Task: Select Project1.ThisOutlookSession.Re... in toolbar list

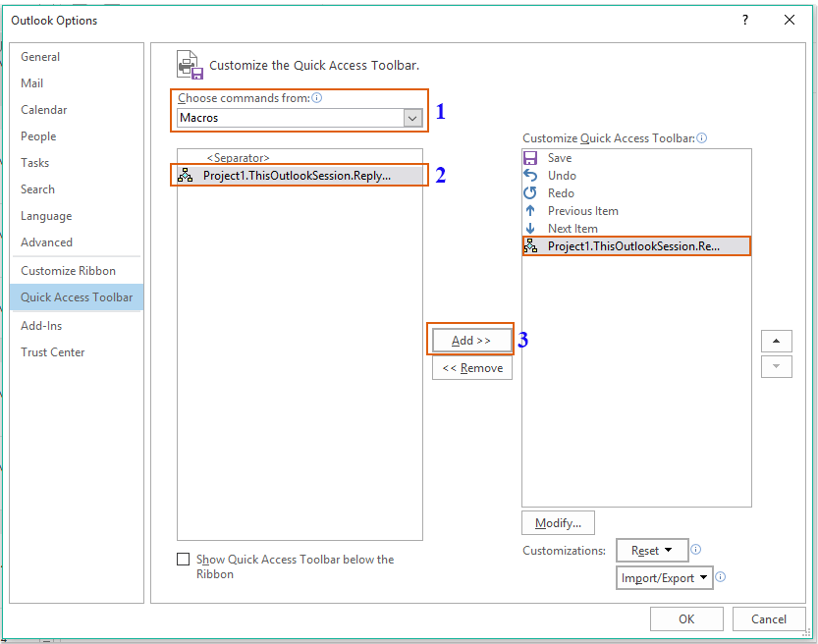Action: [x=636, y=246]
